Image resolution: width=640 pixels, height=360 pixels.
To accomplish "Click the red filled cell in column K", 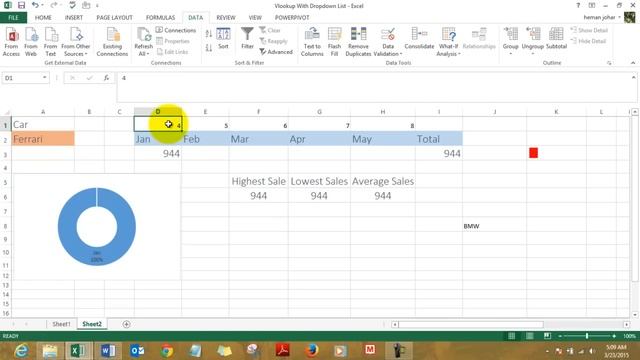I will point(533,153).
